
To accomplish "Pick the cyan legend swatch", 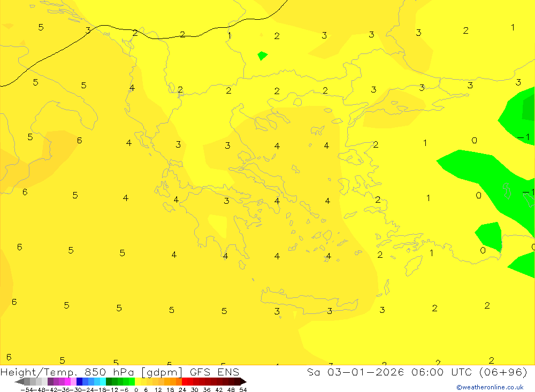I will click(x=103, y=382).
